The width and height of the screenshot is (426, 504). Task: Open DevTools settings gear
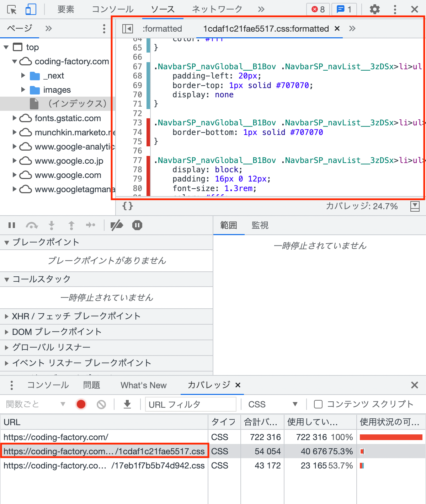pos(374,9)
